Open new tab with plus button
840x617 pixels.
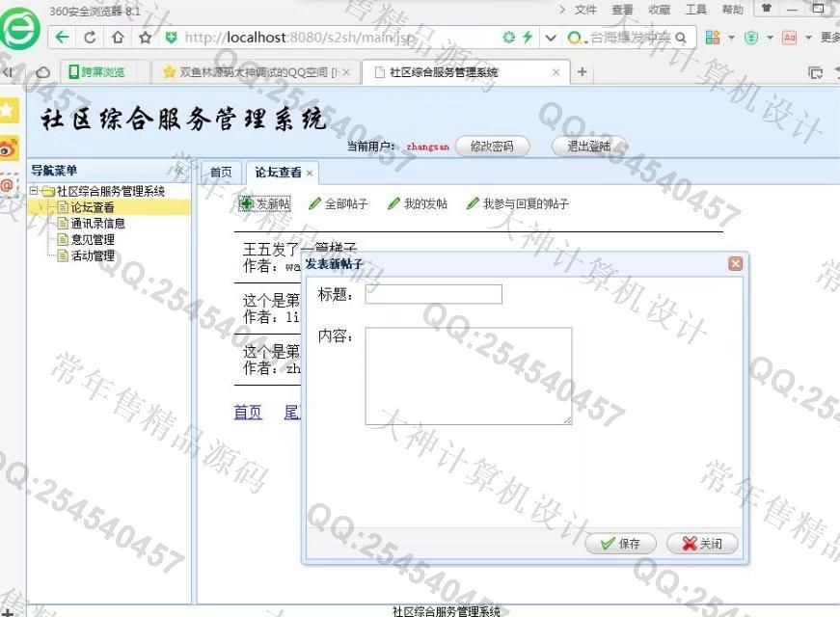click(583, 71)
